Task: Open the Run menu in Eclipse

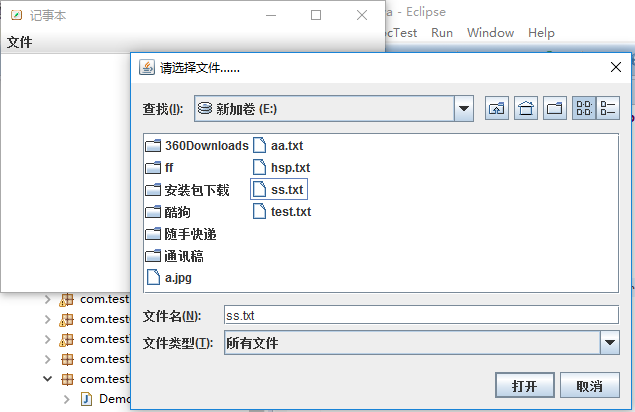Action: click(442, 32)
